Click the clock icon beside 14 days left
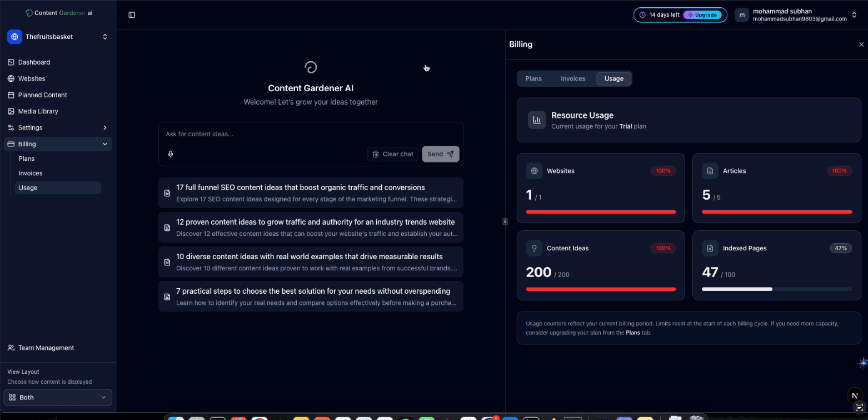 642,15
